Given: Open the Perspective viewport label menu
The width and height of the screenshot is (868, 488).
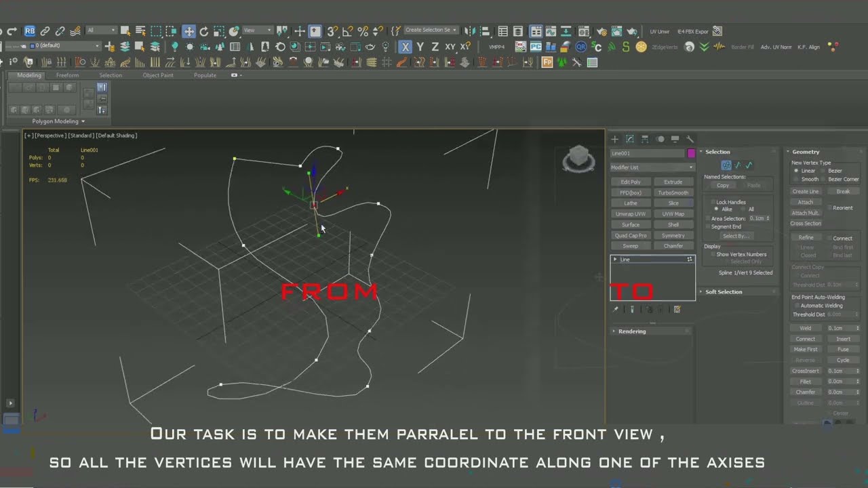Looking at the screenshot, I should [50, 136].
